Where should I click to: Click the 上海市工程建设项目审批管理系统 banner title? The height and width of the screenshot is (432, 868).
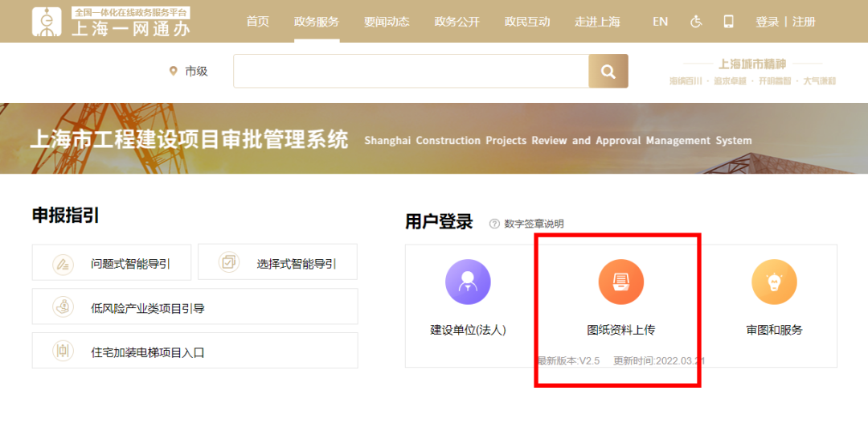pyautogui.click(x=190, y=139)
